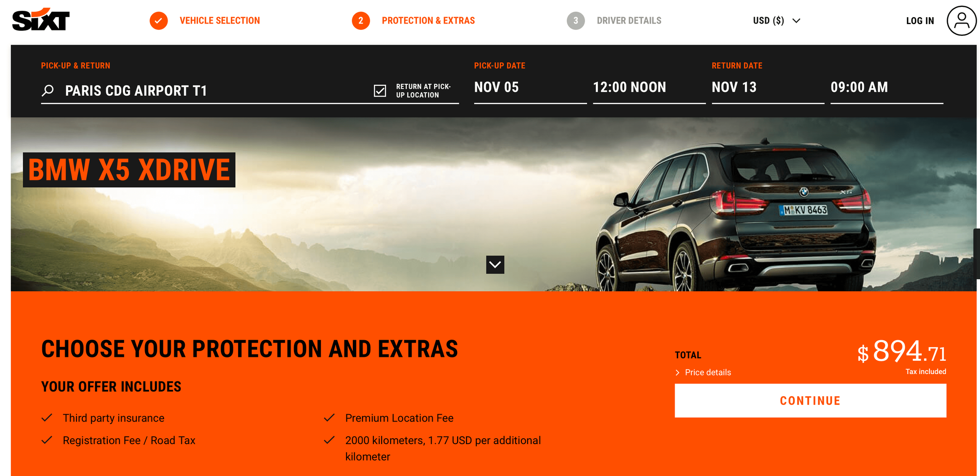
Task: Open the return time 09:00 AM selector
Action: 887,88
